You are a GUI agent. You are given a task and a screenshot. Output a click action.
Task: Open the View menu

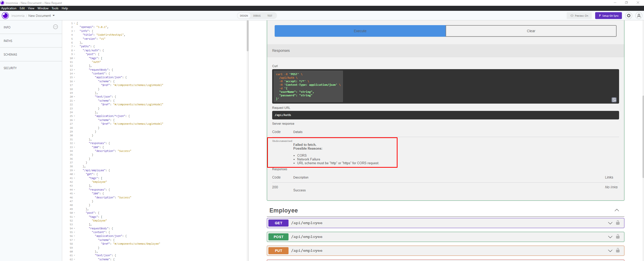click(x=31, y=8)
